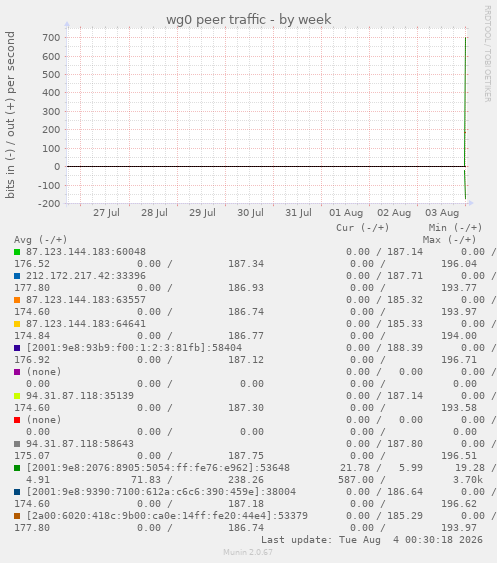Viewport: 497px width, 563px height.
Task: Click the value 587.00
Action: pyautogui.click(x=356, y=480)
